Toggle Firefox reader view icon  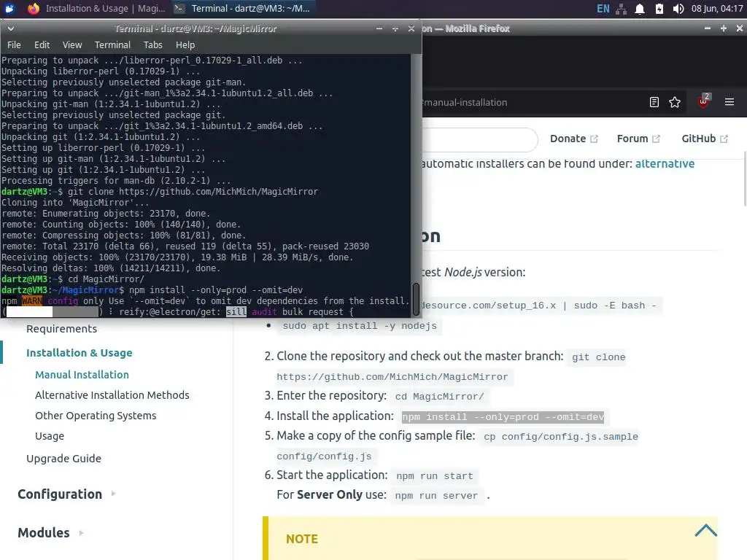654,102
